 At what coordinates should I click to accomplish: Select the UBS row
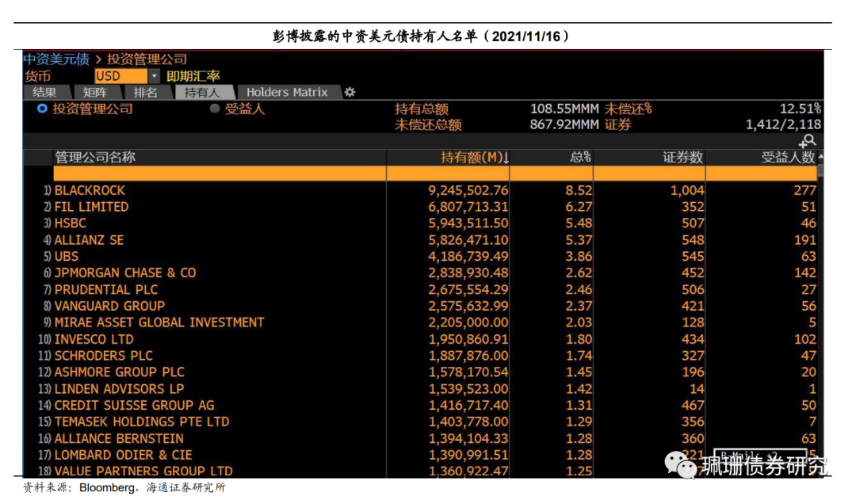(x=420, y=256)
